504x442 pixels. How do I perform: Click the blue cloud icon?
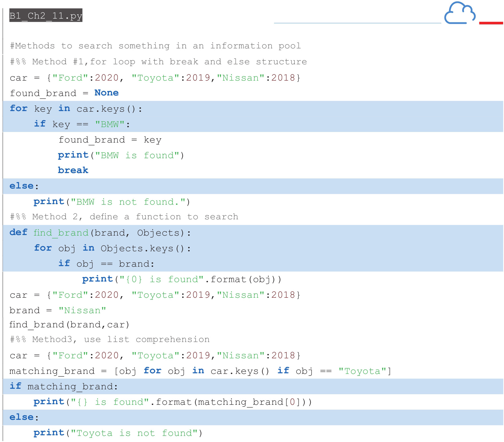point(460,13)
